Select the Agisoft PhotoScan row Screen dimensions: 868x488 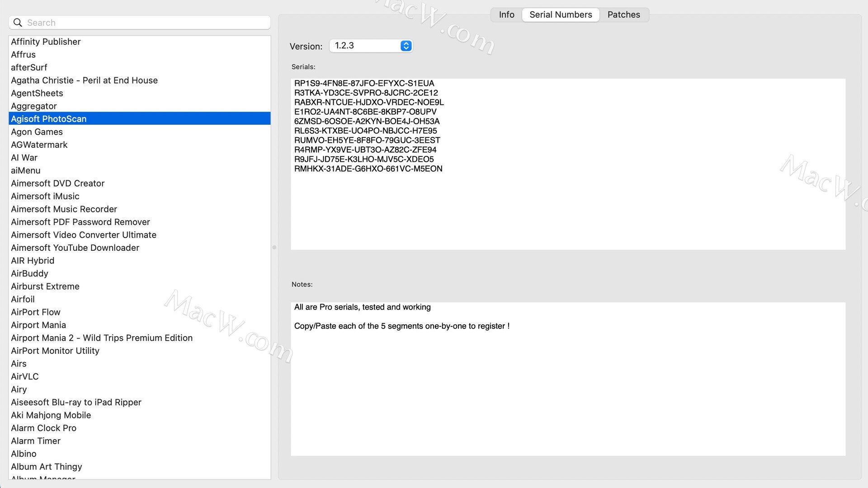(x=140, y=119)
